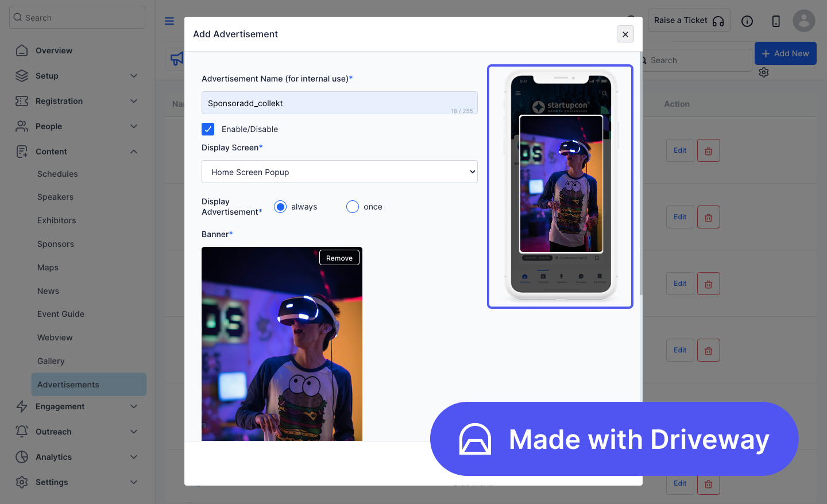Open Exhibitors under Content
827x504 pixels.
tap(56, 220)
